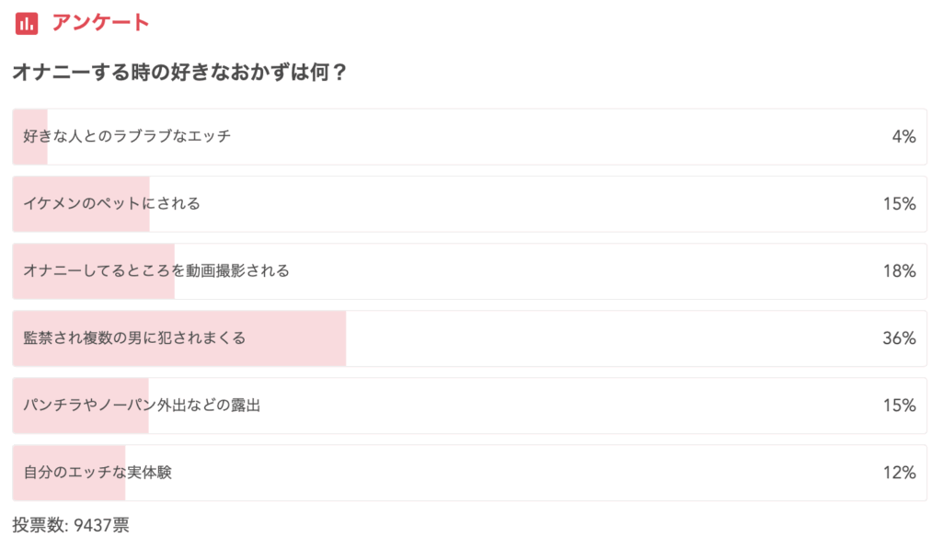Choose the option label パンチラやノーパン外出などの露出
The height and width of the screenshot is (560, 942).
142,406
